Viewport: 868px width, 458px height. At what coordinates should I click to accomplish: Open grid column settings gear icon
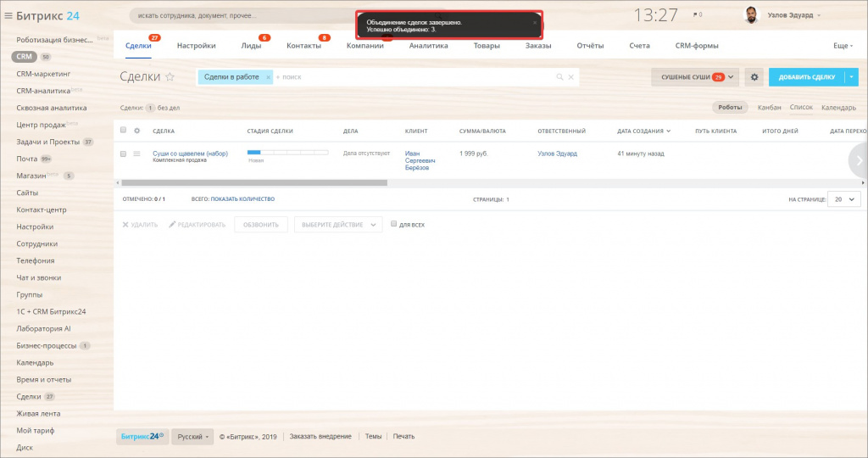click(136, 131)
